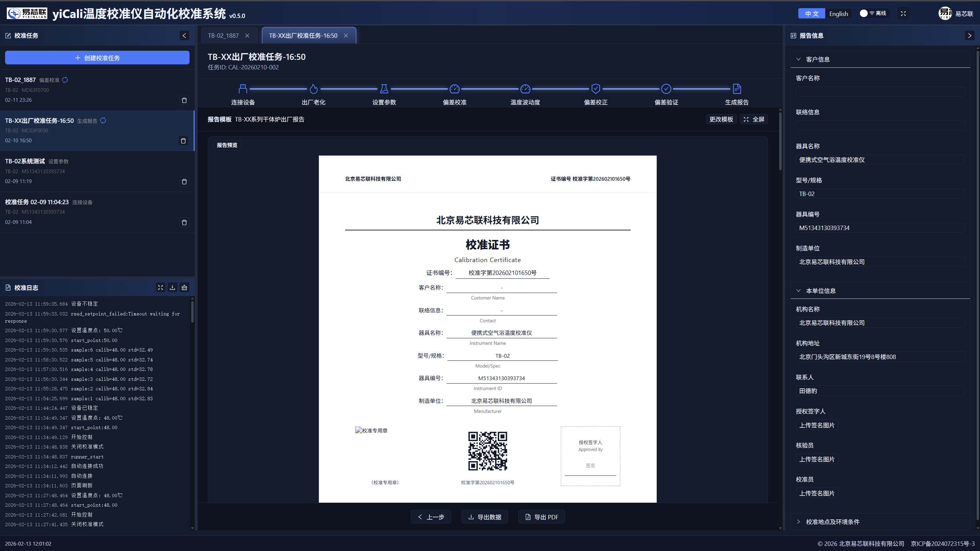Screen dimensions: 980x551
Task: Open report preview 全屏
Action: click(754, 119)
